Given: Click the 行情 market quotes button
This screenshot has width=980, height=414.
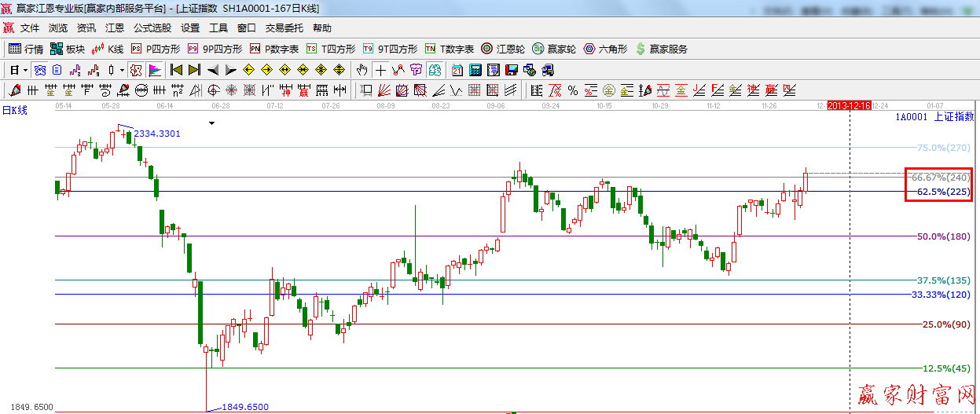Looking at the screenshot, I should pos(26,49).
